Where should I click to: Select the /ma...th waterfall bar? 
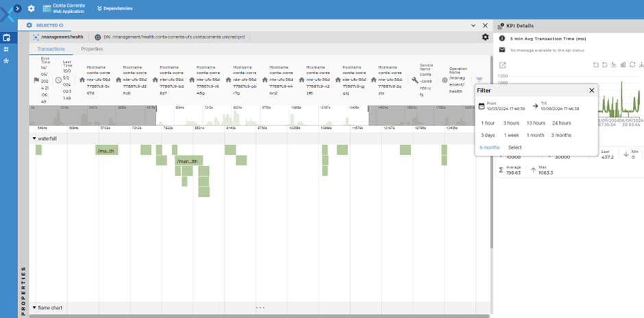coord(107,150)
